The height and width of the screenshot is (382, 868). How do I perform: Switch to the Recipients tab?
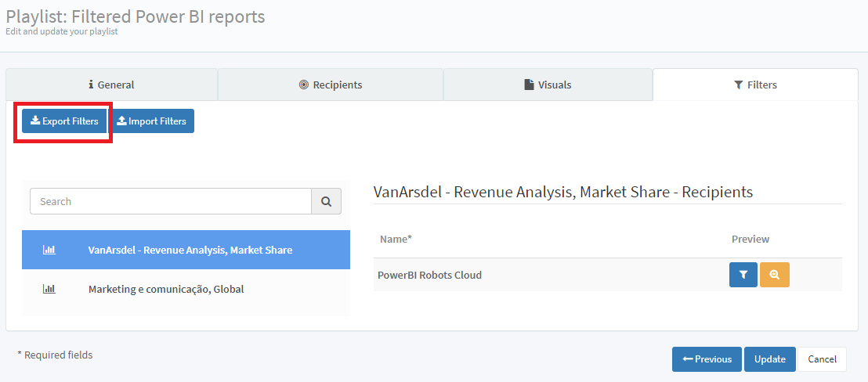pyautogui.click(x=330, y=85)
